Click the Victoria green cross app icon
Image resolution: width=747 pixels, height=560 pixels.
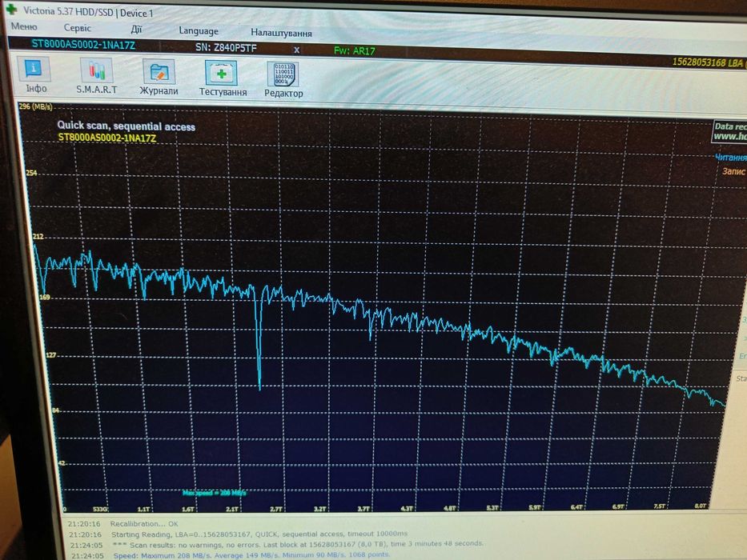(x=11, y=9)
